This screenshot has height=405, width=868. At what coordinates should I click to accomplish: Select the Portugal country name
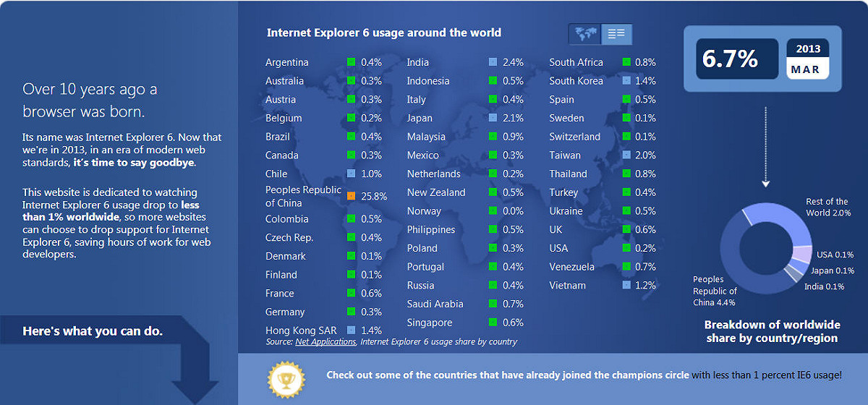click(x=426, y=267)
